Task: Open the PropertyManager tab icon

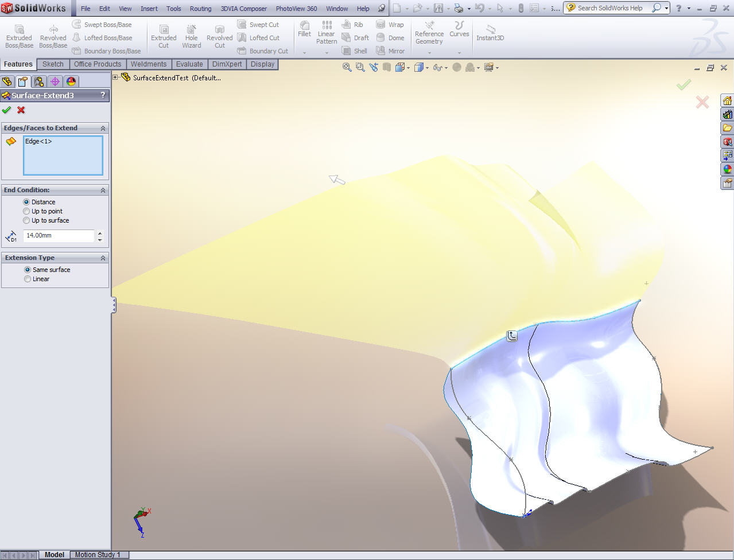Action: tap(22, 81)
